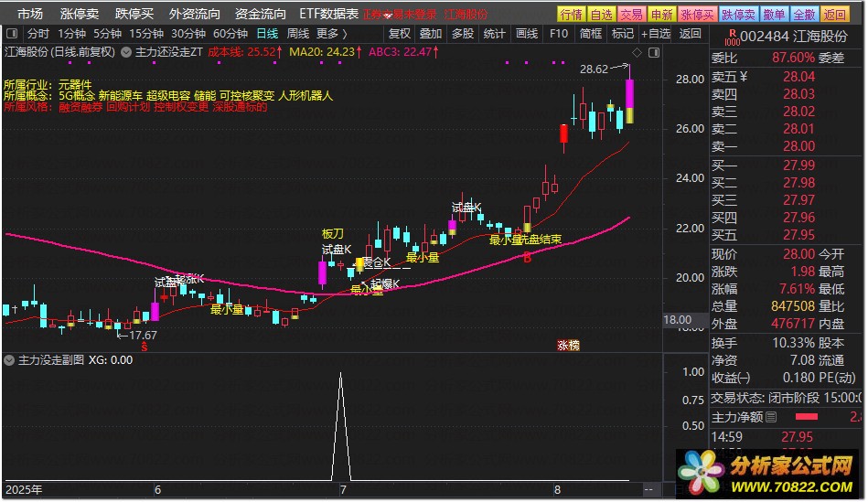This screenshot has width=868, height=502.
Task: Open the 画线 drawing tool
Action: pyautogui.click(x=527, y=34)
